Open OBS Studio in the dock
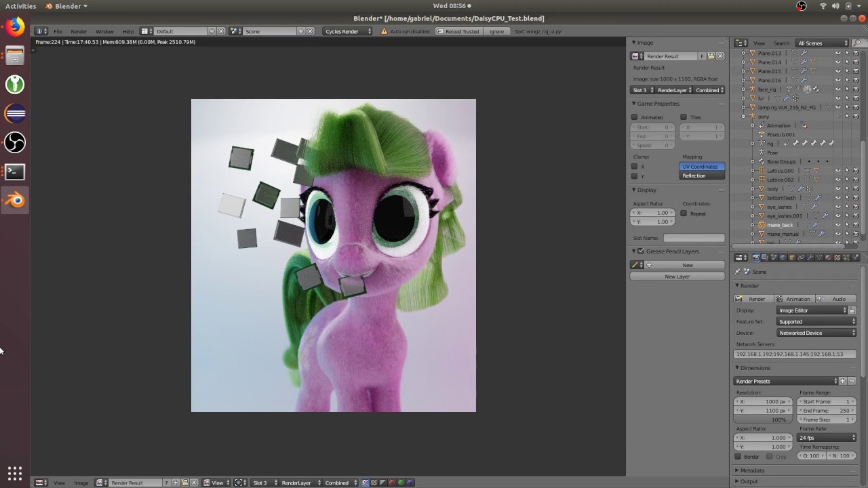Viewport: 868px width, 488px height. (15, 142)
